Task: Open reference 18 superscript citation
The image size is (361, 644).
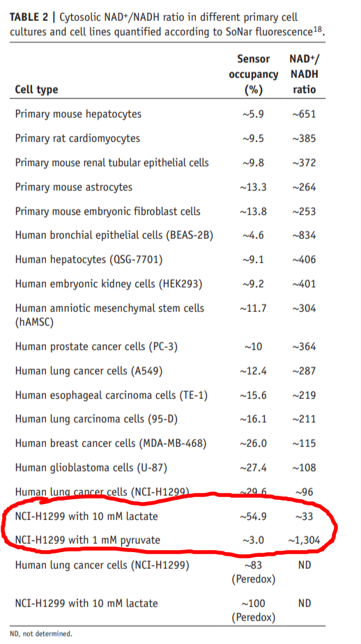Action: pos(318,29)
